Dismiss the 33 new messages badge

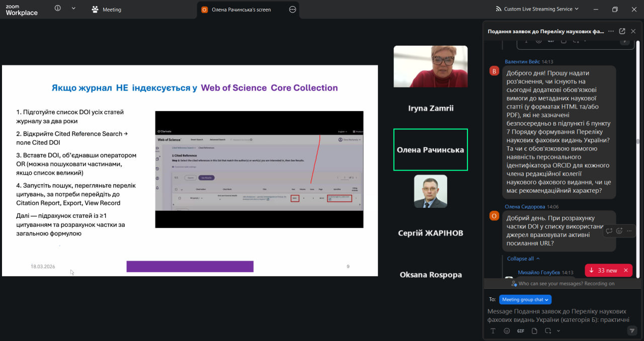tap(625, 271)
